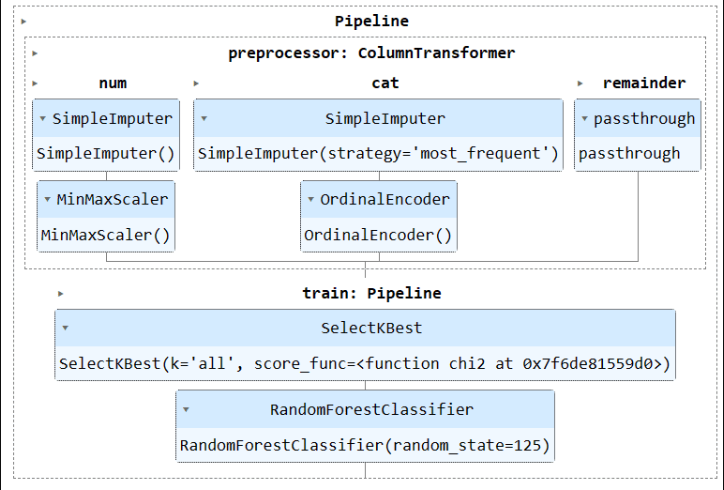
Task: Collapse the num SimpleImputer box arrow
Action: [42, 119]
